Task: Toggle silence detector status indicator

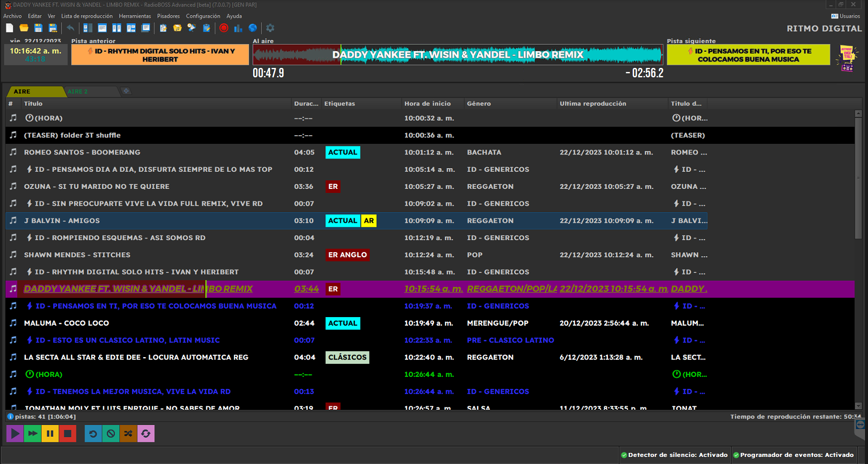Action: pyautogui.click(x=674, y=455)
